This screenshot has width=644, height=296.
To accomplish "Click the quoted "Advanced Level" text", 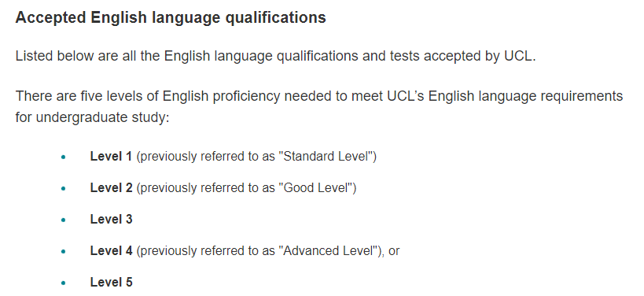I will coord(330,251).
